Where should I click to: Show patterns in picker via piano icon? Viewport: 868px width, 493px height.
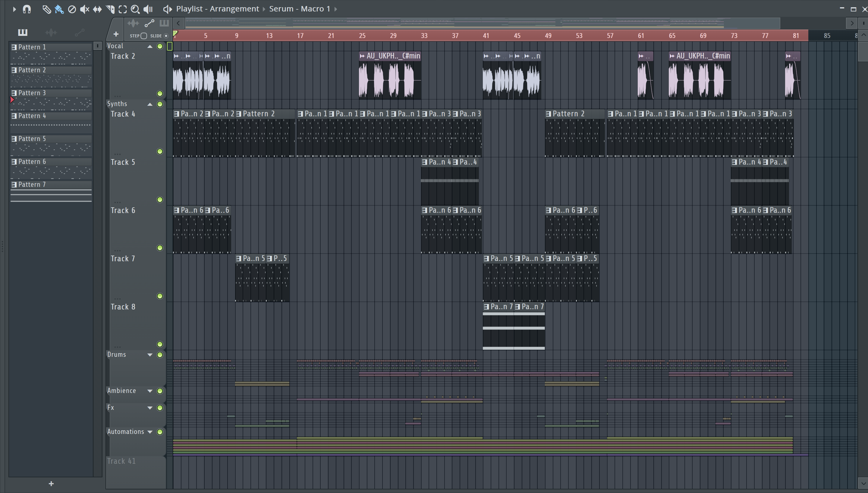click(x=23, y=32)
